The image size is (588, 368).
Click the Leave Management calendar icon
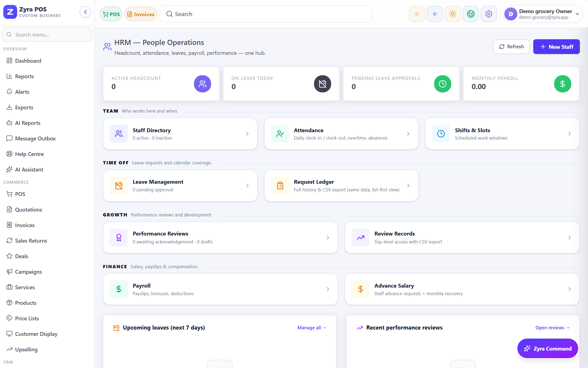click(119, 186)
